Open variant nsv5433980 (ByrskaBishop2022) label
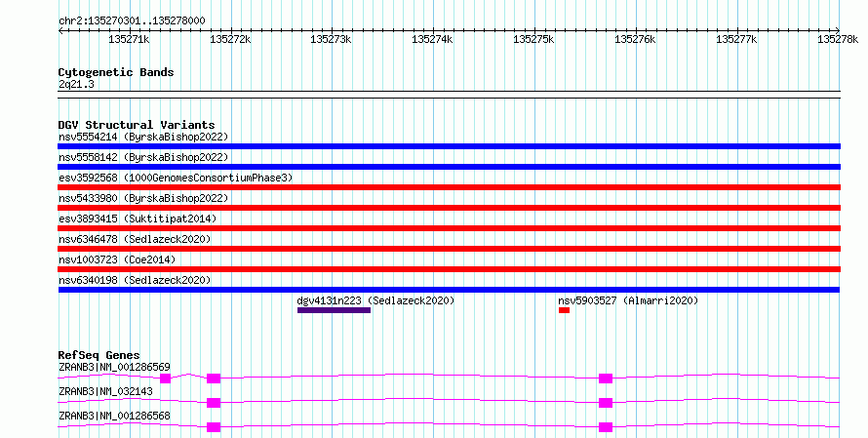 (143, 198)
